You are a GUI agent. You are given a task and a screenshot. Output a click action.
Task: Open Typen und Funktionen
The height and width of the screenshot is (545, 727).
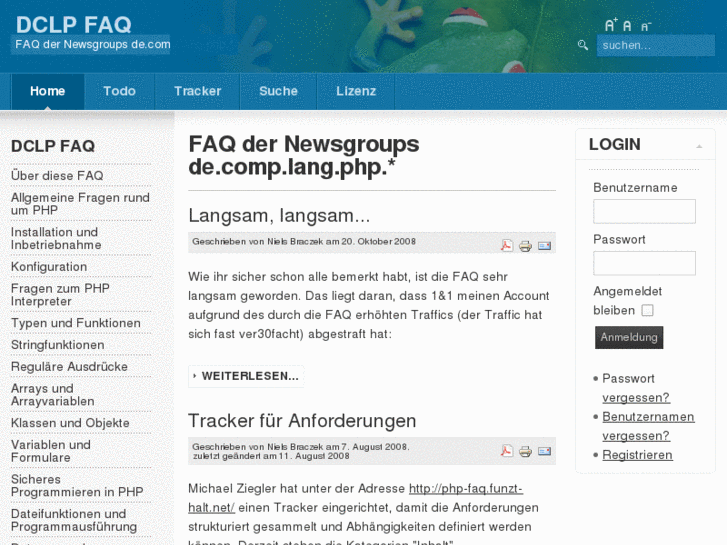(x=76, y=323)
